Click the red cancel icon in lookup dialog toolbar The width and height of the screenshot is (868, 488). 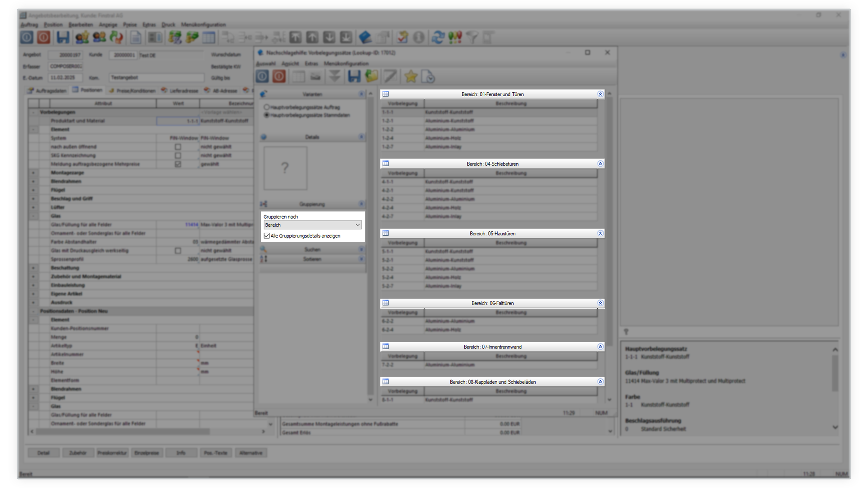(x=279, y=76)
